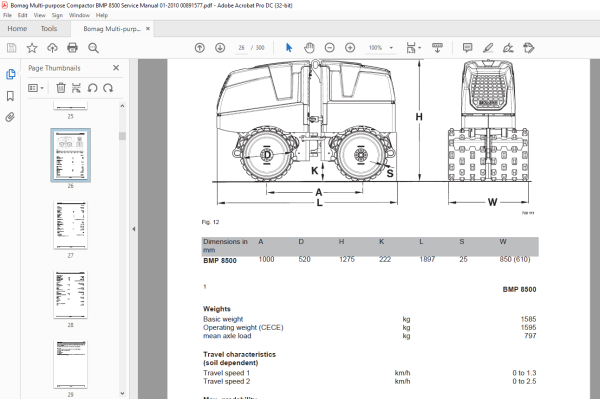Open the View menu
The image size is (600, 399).
click(x=39, y=15)
